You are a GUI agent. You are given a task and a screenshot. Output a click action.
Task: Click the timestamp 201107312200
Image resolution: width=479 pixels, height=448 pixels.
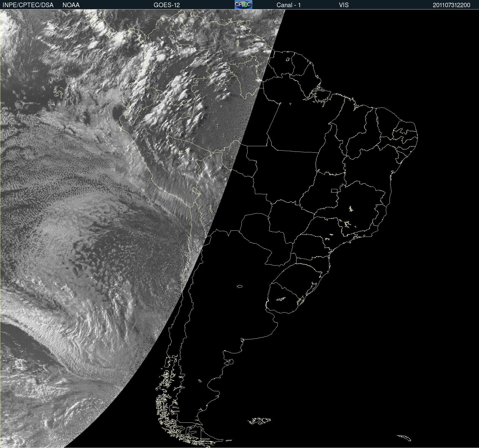452,5
